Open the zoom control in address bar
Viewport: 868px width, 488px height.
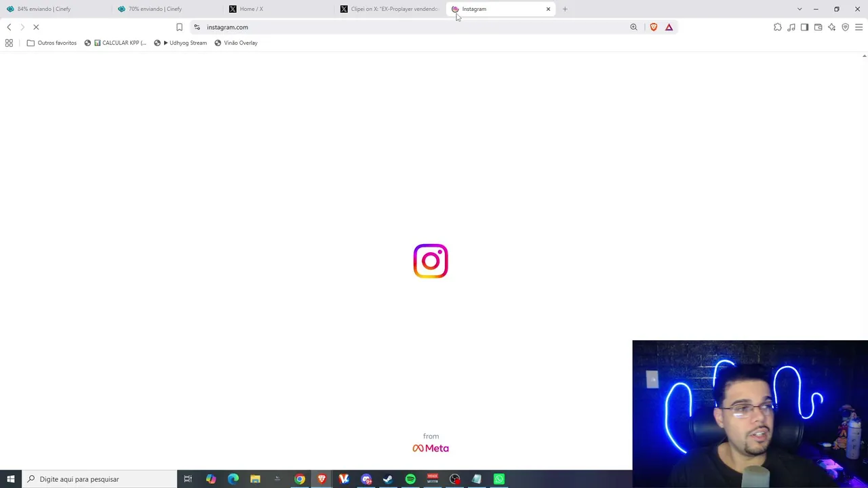tap(633, 27)
